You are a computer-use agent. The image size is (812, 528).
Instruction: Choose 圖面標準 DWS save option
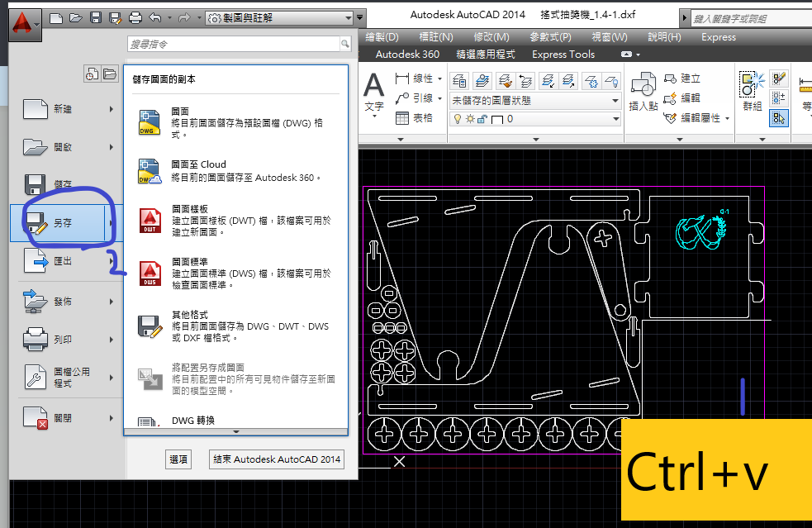click(x=236, y=273)
